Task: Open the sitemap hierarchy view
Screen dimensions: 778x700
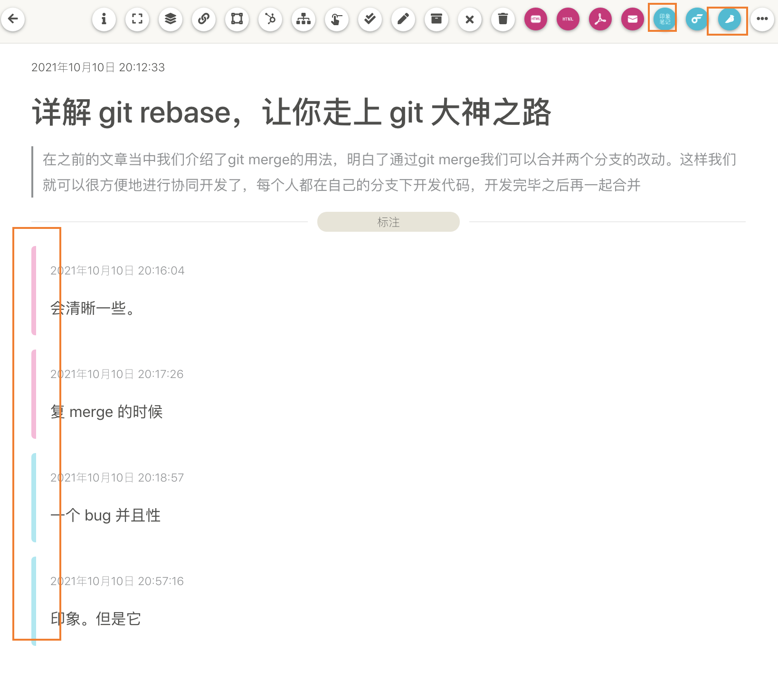Action: coord(303,19)
